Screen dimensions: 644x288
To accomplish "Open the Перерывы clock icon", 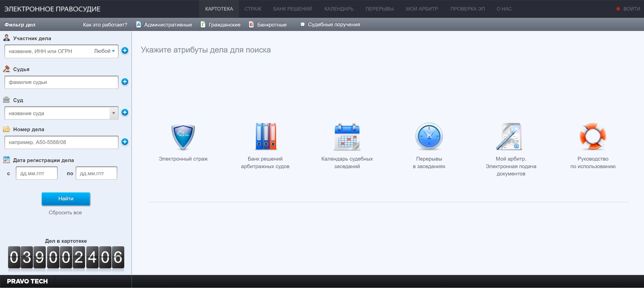I will [x=429, y=137].
